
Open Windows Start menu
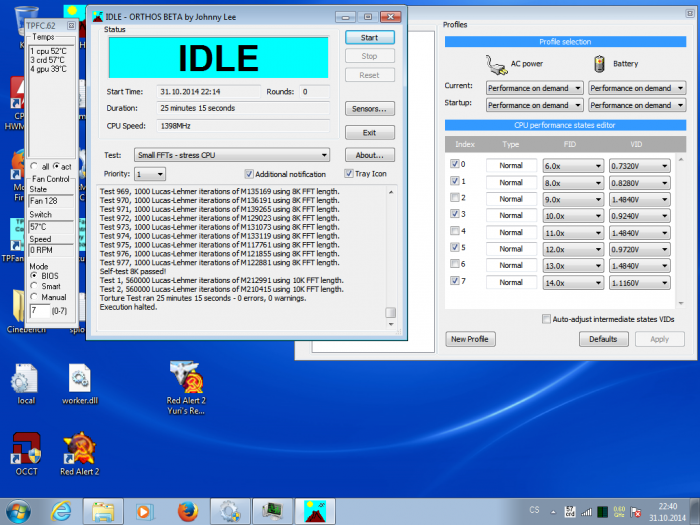[17, 510]
